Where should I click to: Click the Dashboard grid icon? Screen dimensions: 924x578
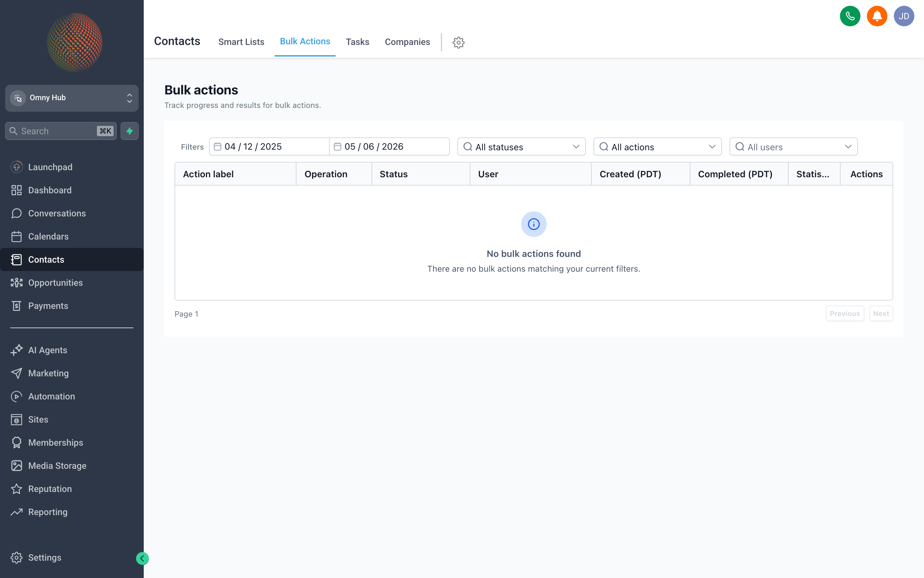pyautogui.click(x=16, y=190)
